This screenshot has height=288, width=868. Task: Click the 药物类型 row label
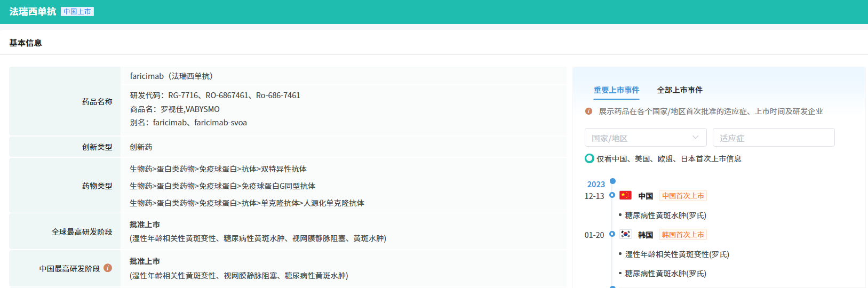point(97,186)
